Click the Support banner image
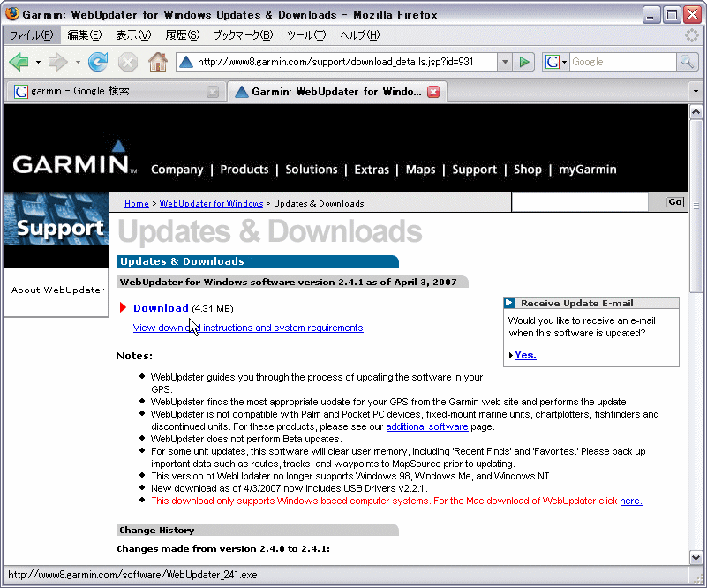 56,219
